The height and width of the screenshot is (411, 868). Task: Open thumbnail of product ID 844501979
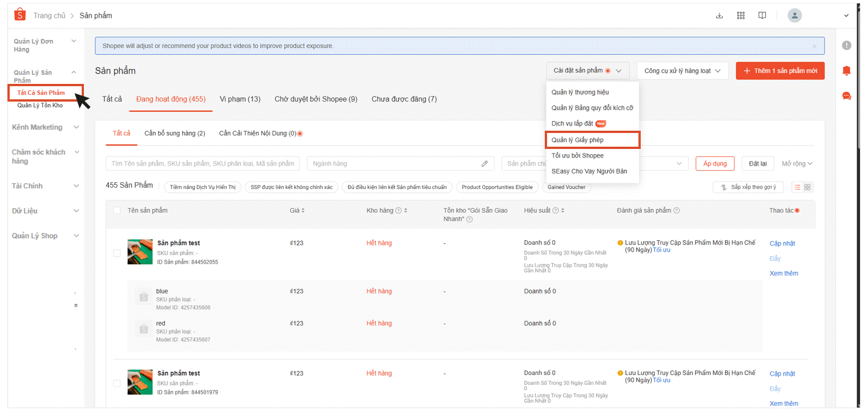(x=140, y=382)
